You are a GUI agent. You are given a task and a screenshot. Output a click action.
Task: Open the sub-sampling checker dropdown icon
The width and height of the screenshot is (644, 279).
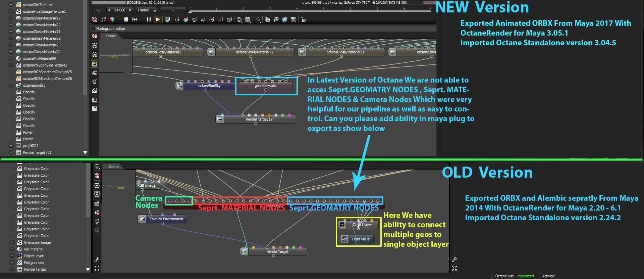(x=248, y=20)
